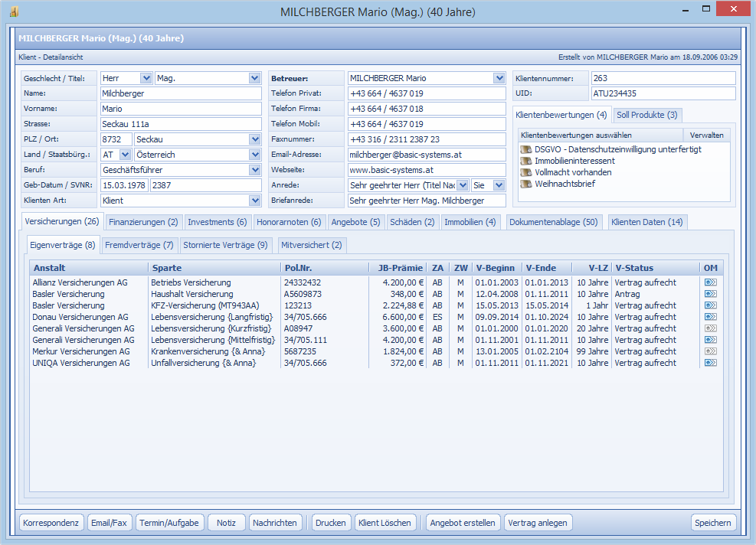Open the Beruf dropdown showing Geschäftsführer
The width and height of the screenshot is (756, 545).
(254, 170)
